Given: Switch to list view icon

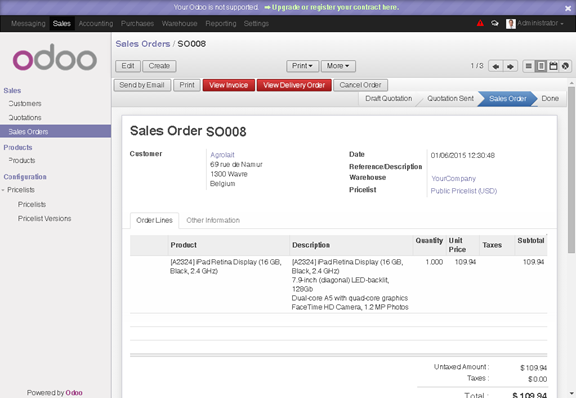Looking at the screenshot, I should coord(529,66).
